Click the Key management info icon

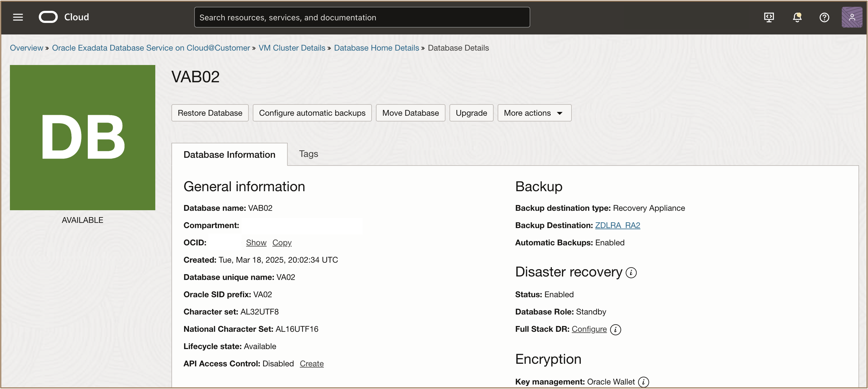pos(643,382)
